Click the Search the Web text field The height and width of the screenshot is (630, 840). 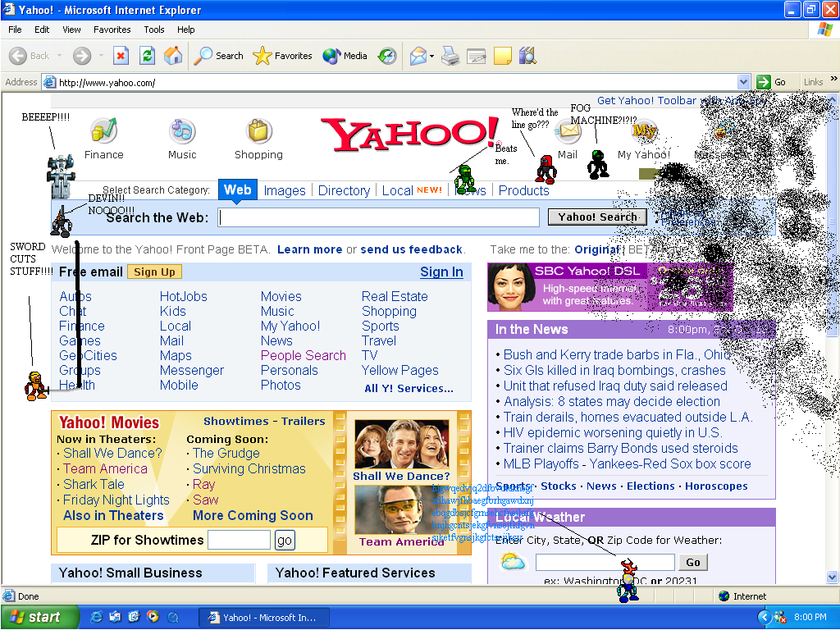378,217
